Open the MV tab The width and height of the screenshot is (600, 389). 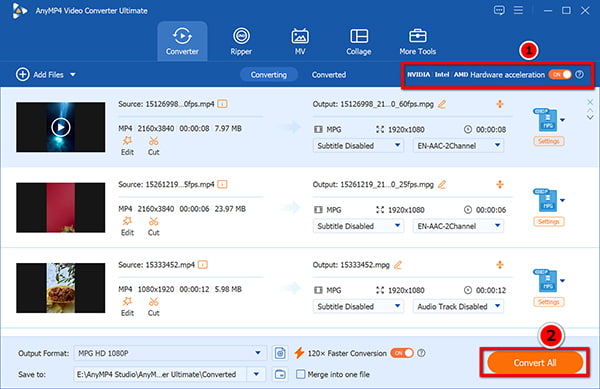tap(300, 41)
